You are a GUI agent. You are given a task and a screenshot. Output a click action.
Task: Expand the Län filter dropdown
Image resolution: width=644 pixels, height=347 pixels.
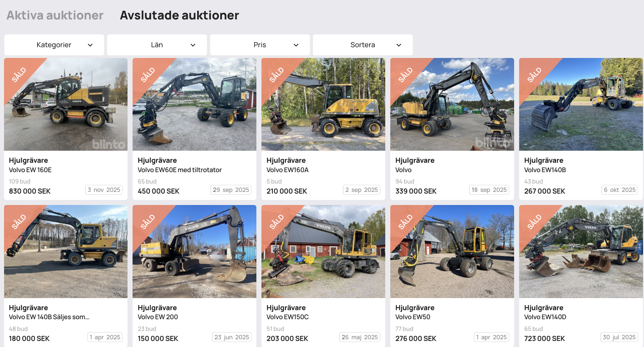[x=157, y=45]
